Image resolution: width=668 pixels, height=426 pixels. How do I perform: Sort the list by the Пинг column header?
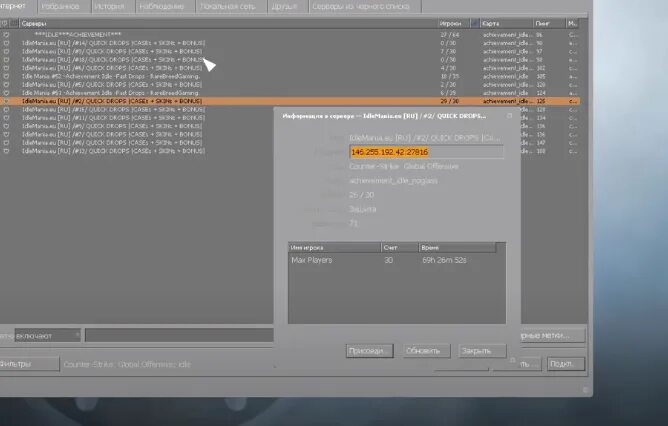[x=549, y=24]
